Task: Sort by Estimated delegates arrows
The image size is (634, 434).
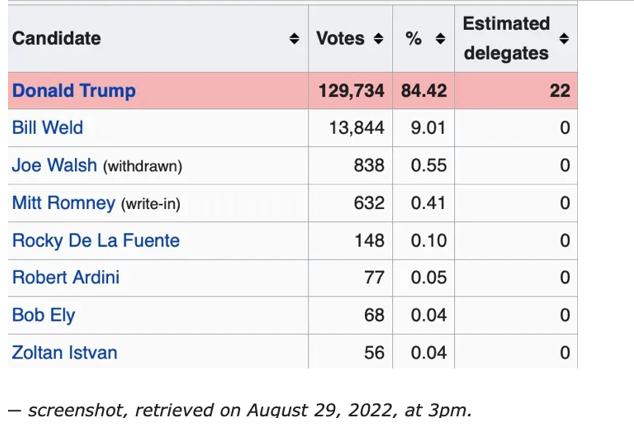Action: click(564, 39)
